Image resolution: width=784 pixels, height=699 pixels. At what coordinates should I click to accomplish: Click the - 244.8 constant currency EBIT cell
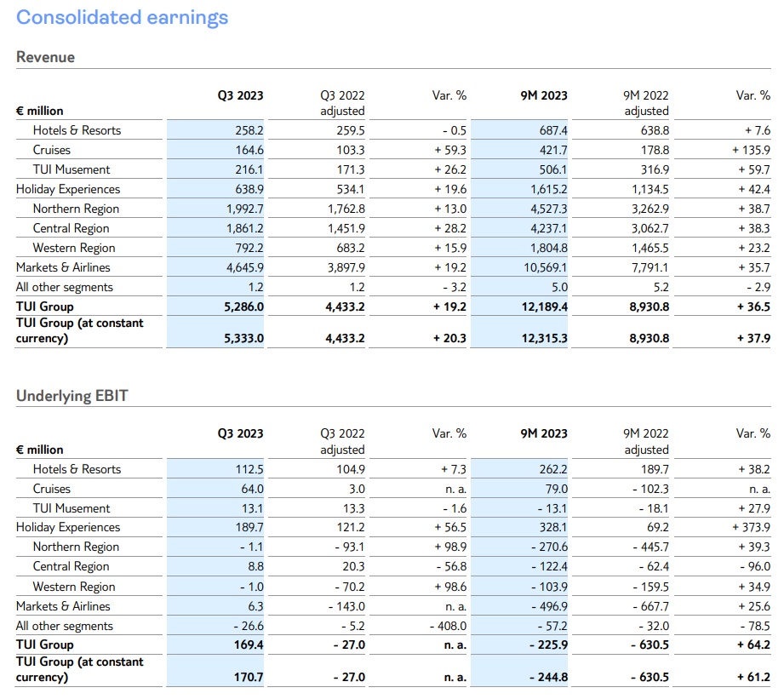[x=548, y=677]
